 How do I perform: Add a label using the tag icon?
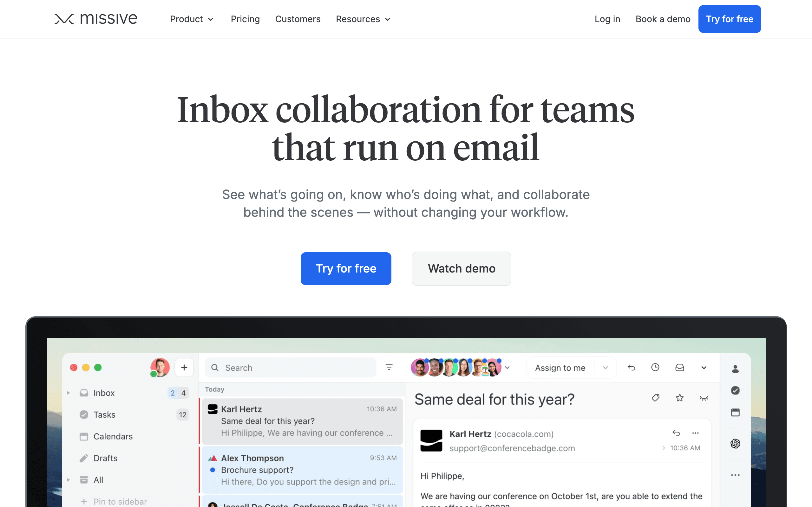point(655,398)
